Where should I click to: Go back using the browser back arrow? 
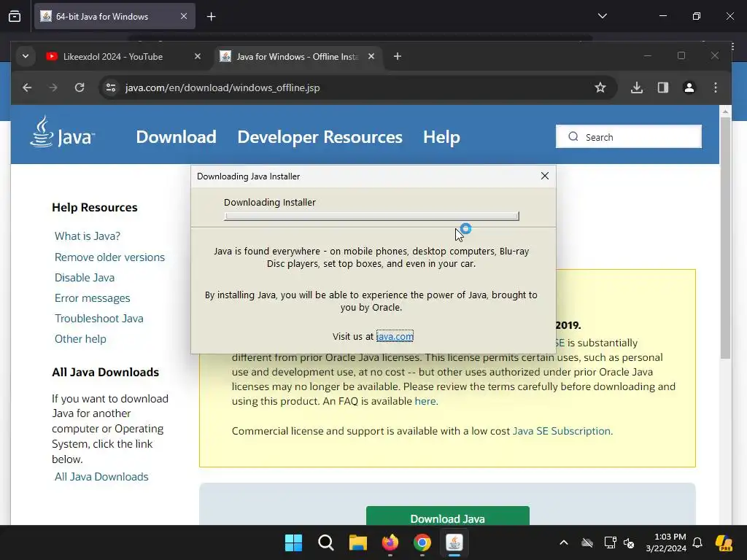[27, 87]
